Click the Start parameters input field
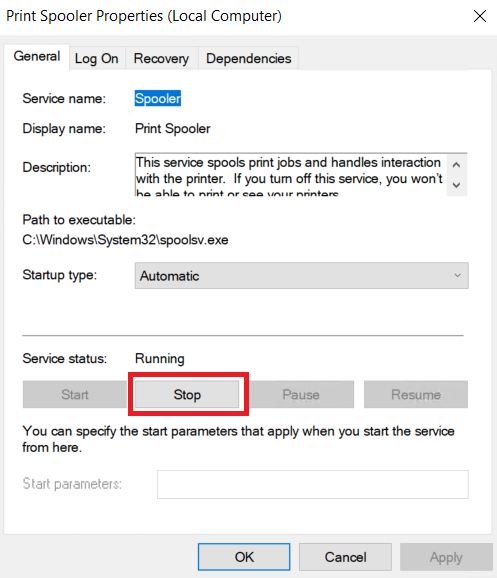Viewport: 497px width, 578px height. 313,484
